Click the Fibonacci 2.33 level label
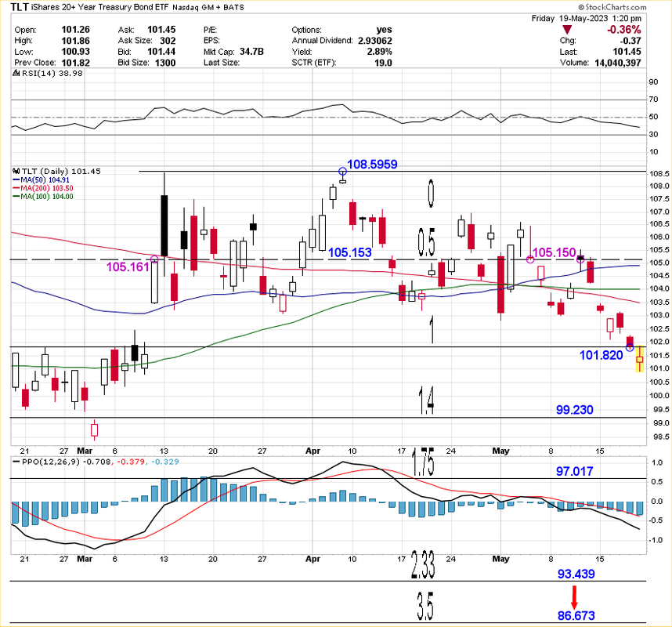Viewport: 672px width, 627px height. 423,564
